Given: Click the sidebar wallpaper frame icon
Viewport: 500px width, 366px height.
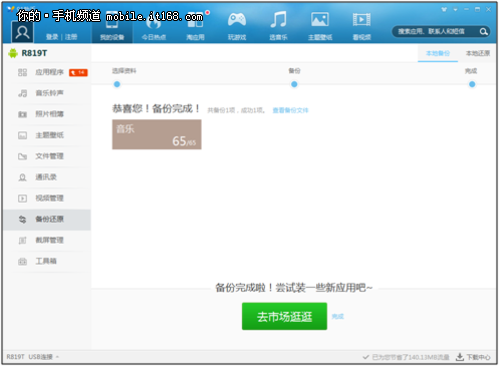Looking at the screenshot, I should (x=22, y=135).
